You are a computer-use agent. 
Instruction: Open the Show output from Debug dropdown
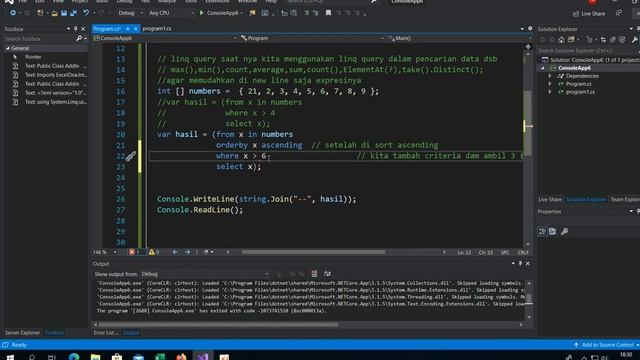tap(205, 274)
